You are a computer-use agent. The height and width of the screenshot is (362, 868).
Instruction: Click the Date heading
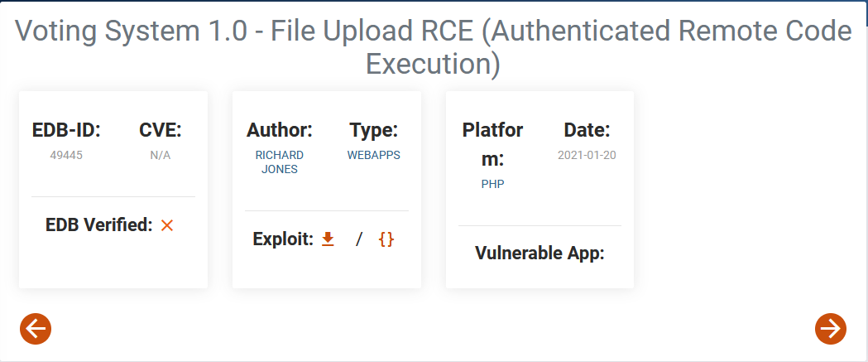point(587,130)
